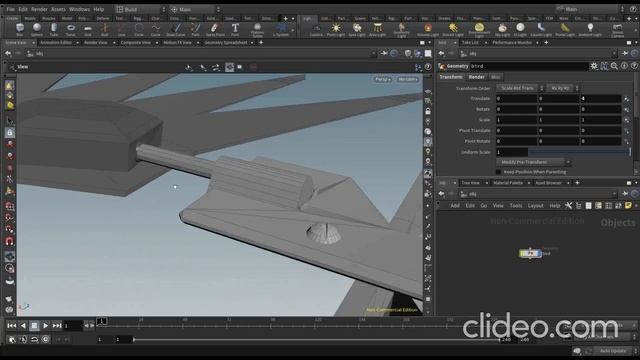Select the Draw Curve shelf tool

pos(176,29)
